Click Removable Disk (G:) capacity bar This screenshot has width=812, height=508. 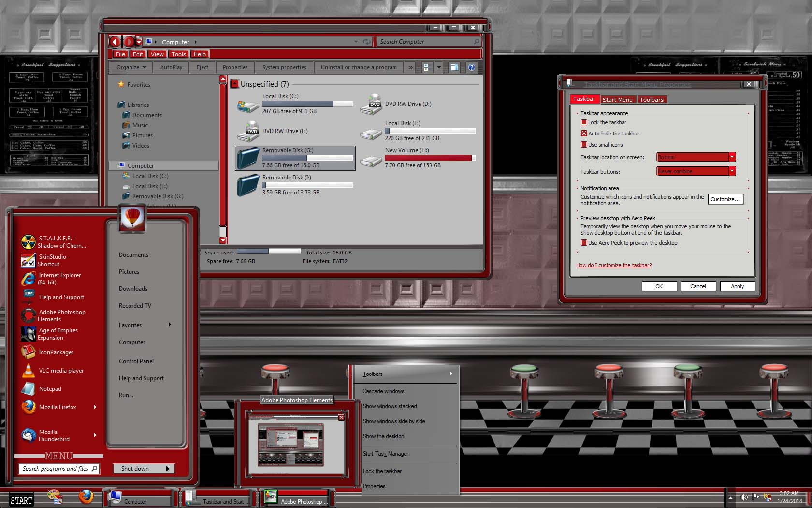tap(307, 158)
